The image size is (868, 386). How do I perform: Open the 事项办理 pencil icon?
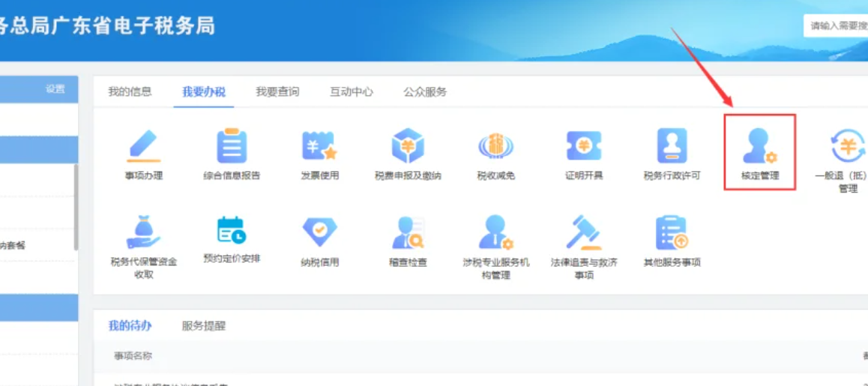point(144,145)
